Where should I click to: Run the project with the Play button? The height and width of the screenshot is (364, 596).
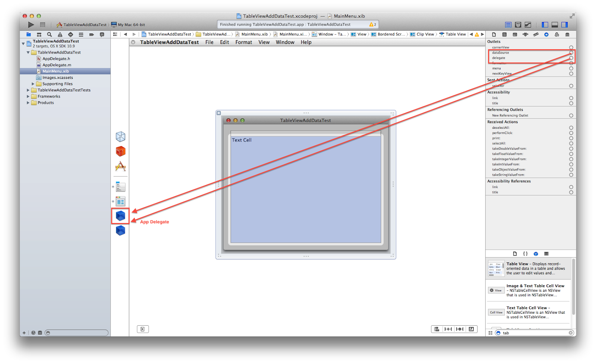tap(31, 25)
